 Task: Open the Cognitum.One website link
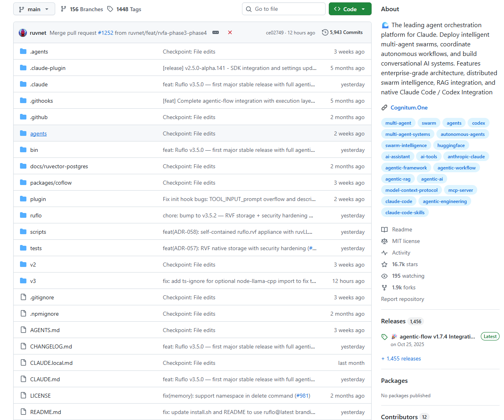click(x=409, y=107)
